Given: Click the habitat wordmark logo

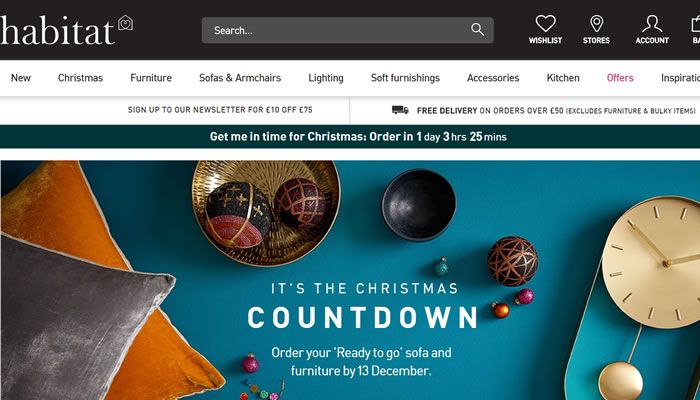Looking at the screenshot, I should tap(57, 30).
